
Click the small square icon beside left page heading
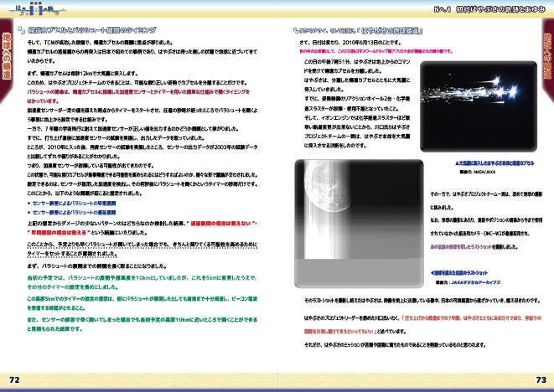[x=21, y=30]
